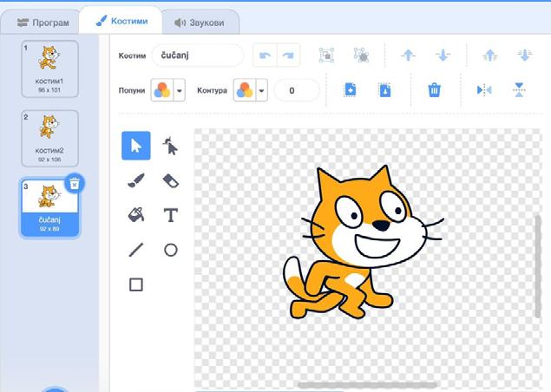This screenshot has width=551, height=392.
Task: Click the Попуни fill color swatch
Action: (162, 90)
